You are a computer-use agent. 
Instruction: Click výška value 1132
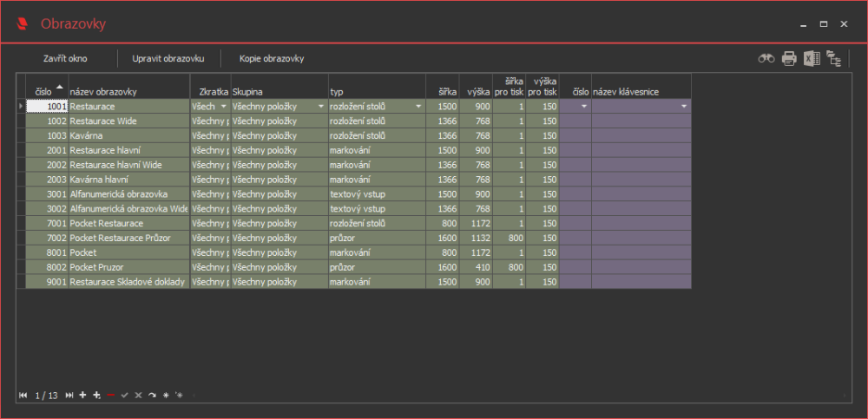point(476,238)
